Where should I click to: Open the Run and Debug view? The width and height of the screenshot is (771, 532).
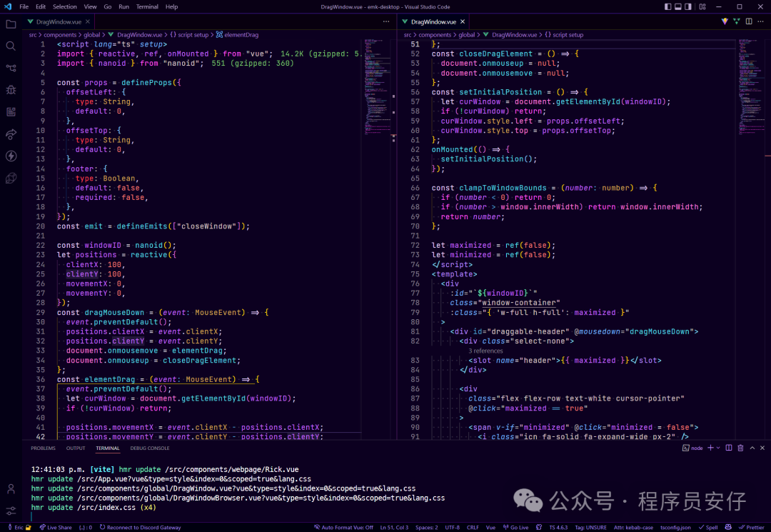11,90
